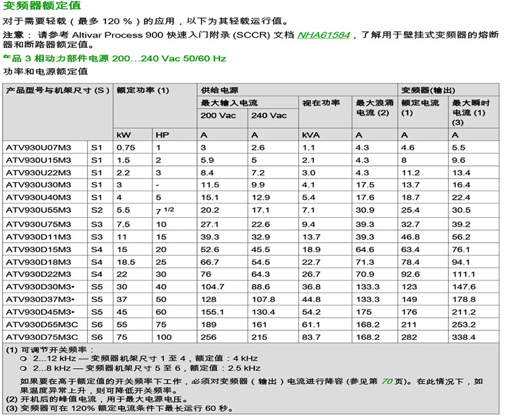The image size is (506, 420).
Task: Click the 0.75 kW power value
Action: [126, 148]
